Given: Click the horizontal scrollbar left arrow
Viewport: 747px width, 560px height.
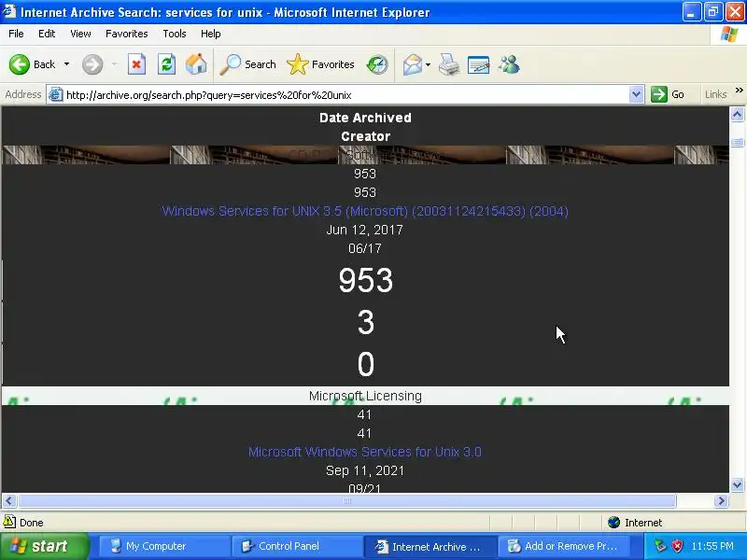Looking at the screenshot, I should click(x=9, y=500).
